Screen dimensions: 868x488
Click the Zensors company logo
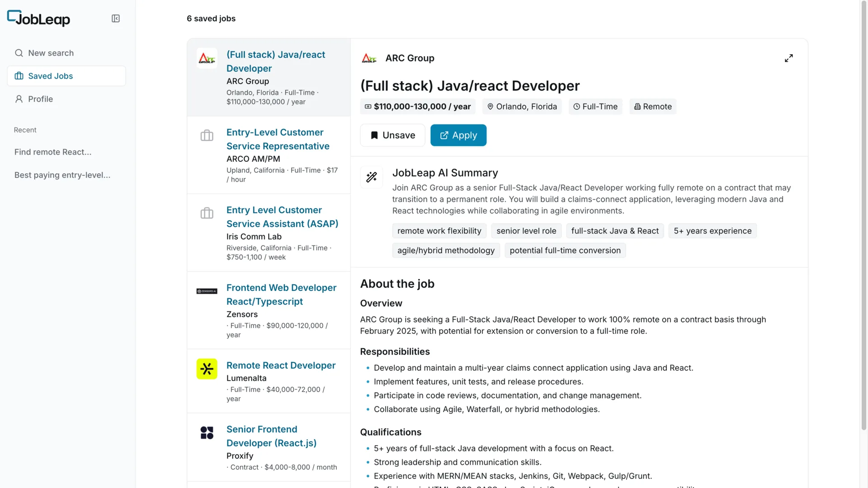[x=207, y=291]
